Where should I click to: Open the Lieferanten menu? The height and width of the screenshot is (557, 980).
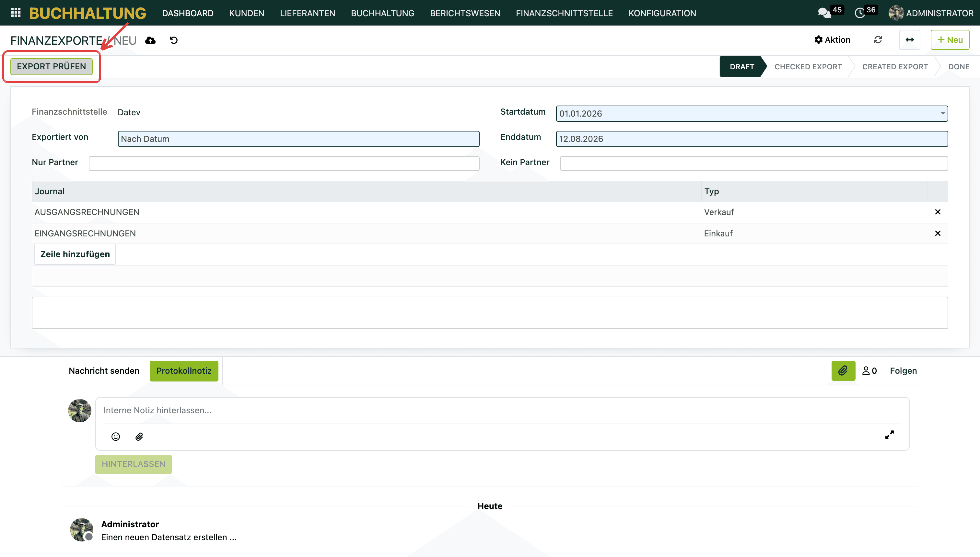[308, 13]
